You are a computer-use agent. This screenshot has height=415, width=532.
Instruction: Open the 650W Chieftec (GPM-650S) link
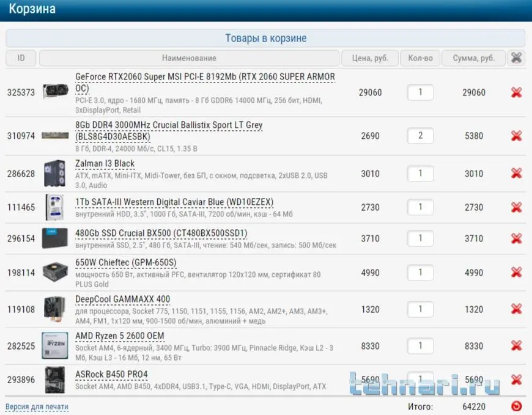tap(125, 263)
